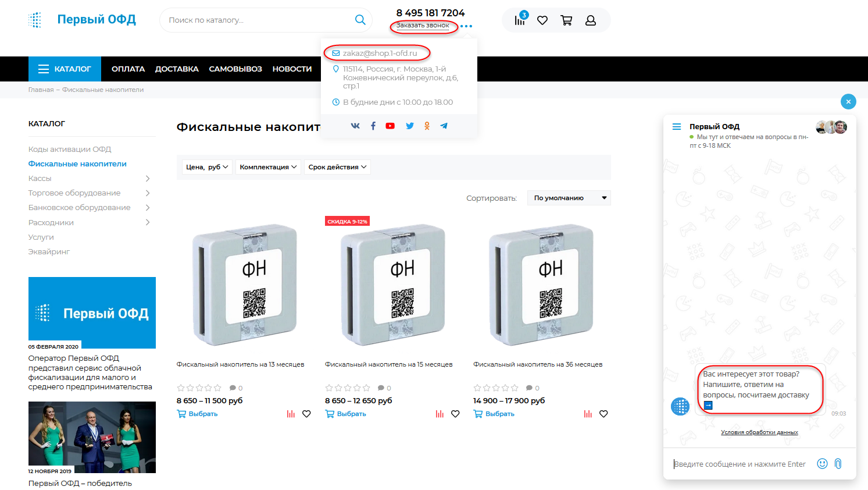Image resolution: width=868 pixels, height=490 pixels.
Task: Click Заказать звонок link
Action: click(423, 26)
